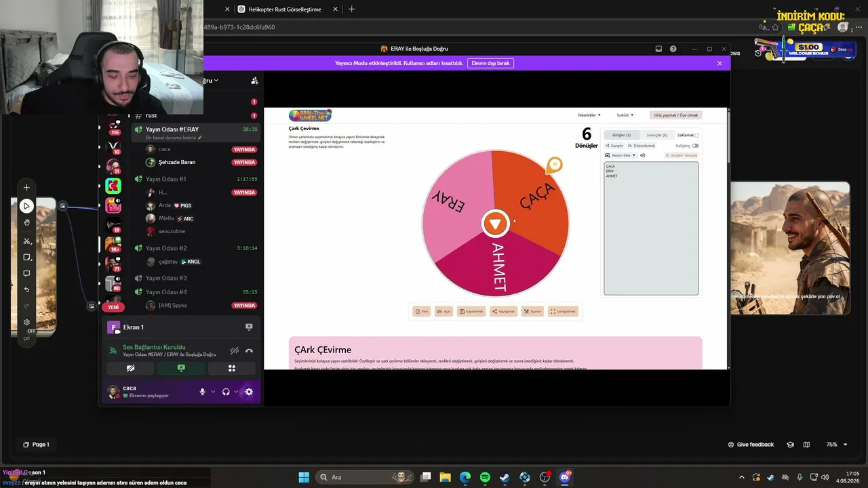Toggle the Gelişmiş advanced switch
Screen dimensions: 868x488
(695, 146)
